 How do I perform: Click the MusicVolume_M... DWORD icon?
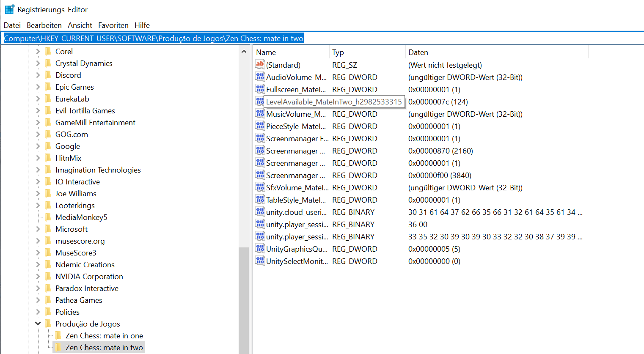pos(260,114)
